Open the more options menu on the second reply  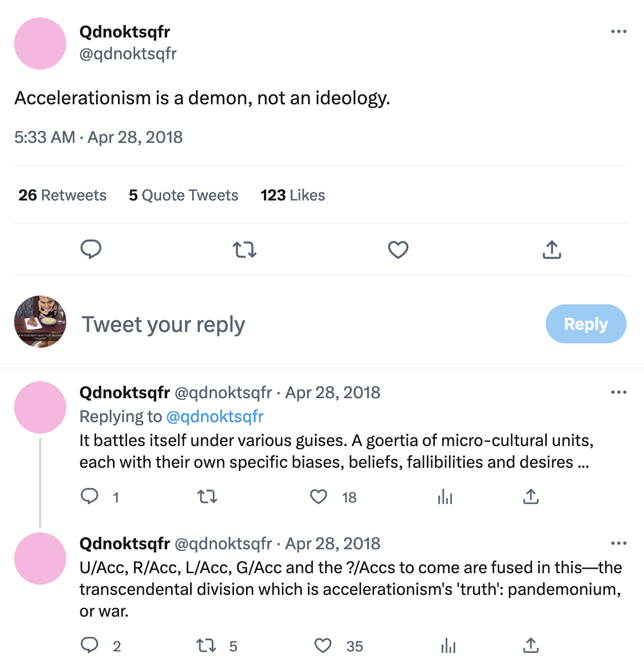619,543
